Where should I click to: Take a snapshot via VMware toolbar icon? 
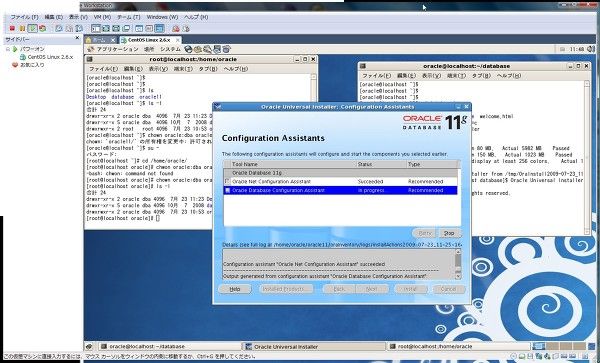pos(59,28)
